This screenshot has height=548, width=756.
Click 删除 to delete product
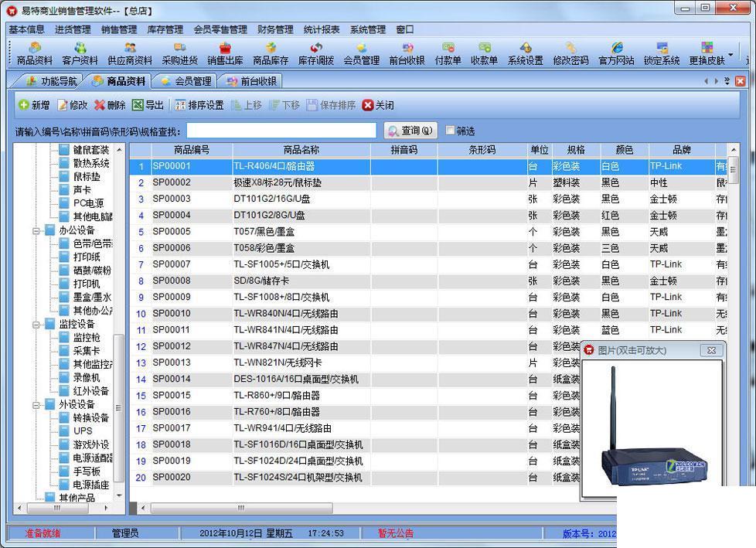pos(110,105)
